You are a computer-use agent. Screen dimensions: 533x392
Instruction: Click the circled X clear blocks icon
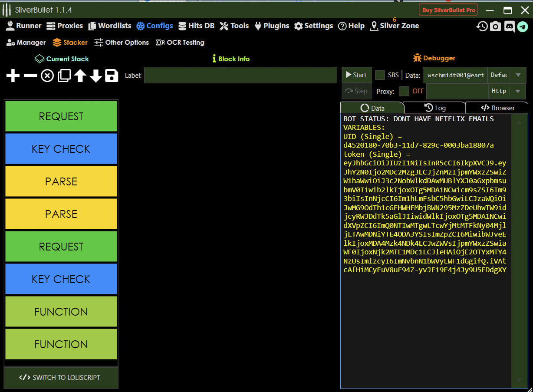coord(47,76)
